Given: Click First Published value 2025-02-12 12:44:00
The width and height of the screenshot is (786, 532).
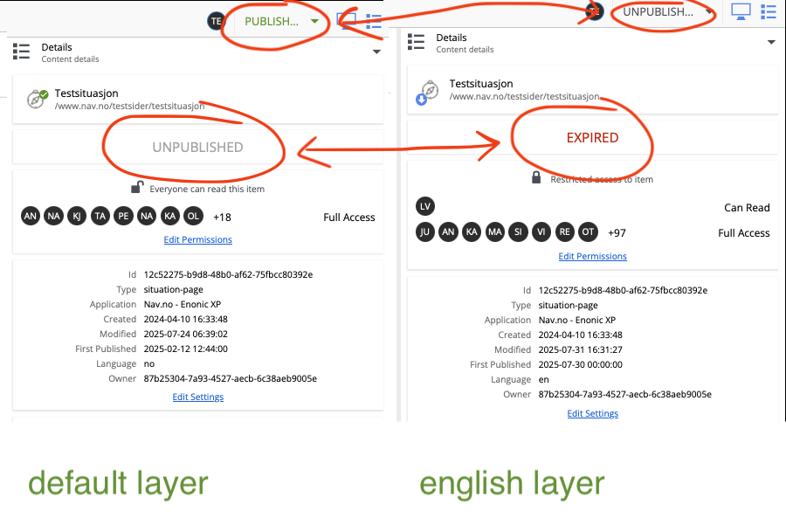Looking at the screenshot, I should click(x=185, y=349).
